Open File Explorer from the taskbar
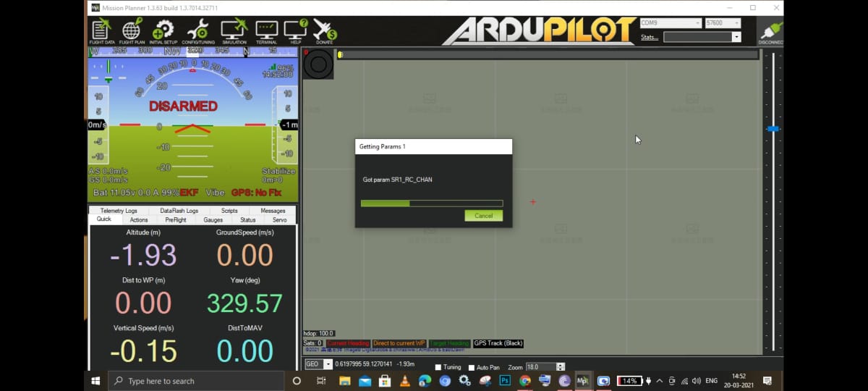The image size is (868, 391). pyautogui.click(x=345, y=380)
